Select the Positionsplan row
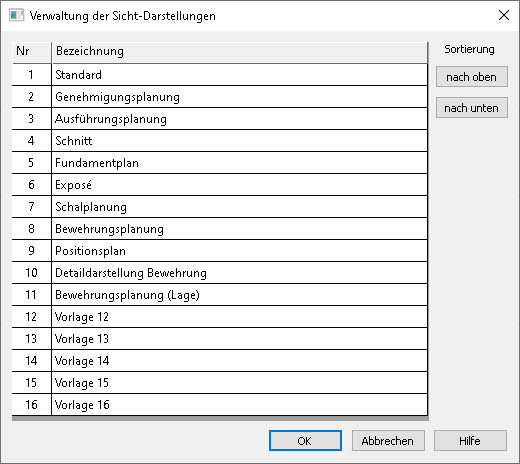520x464 pixels. pos(220,251)
